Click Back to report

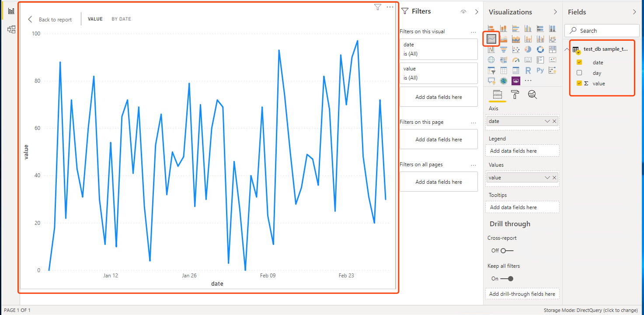tap(50, 20)
